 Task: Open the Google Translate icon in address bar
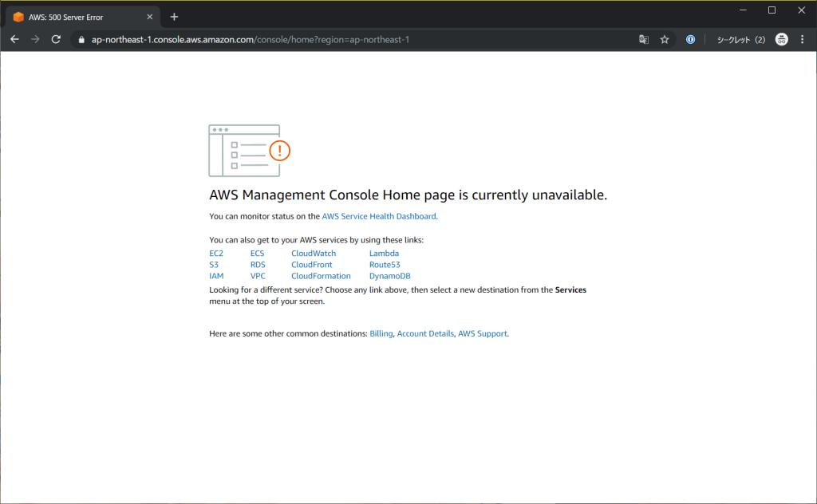pyautogui.click(x=644, y=40)
